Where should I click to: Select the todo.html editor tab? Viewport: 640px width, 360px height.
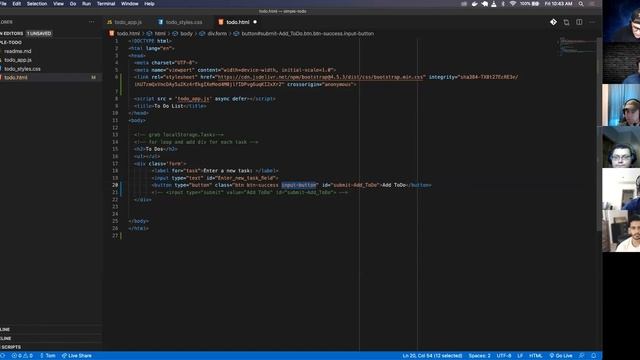tap(238, 22)
